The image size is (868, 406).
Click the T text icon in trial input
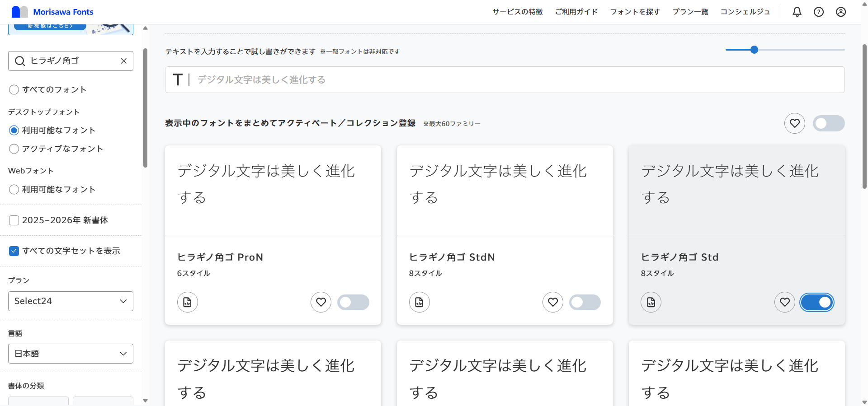(x=178, y=80)
